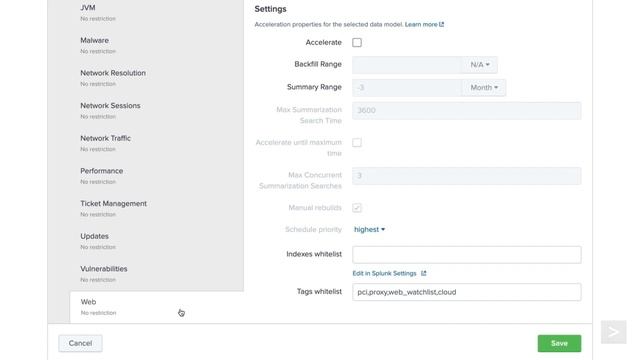Screen dimensions: 640x360
Task: Open Summary Range Month dropdown
Action: 484,87
